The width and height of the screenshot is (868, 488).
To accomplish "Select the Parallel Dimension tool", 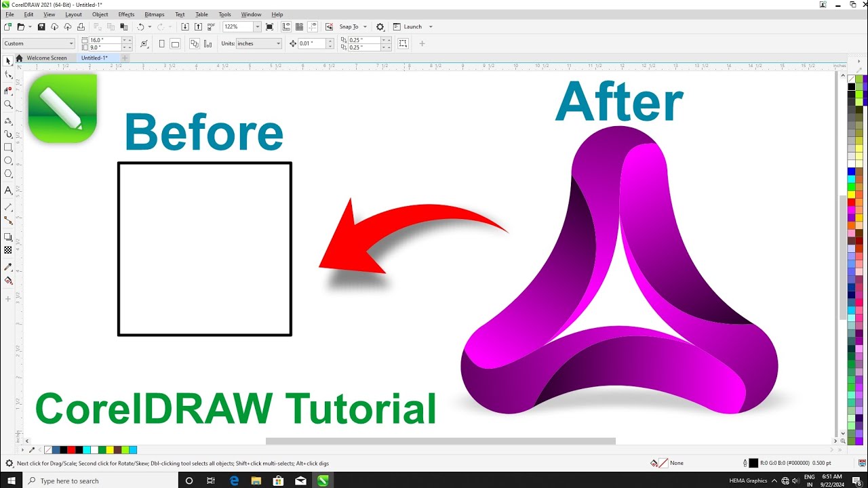I will pos(8,207).
